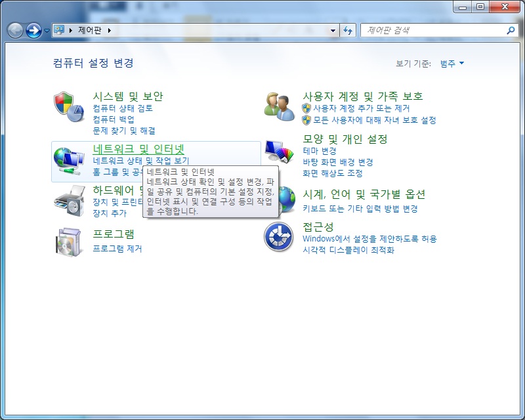Open 네트워크 상태 및 작업 보기 link

(141, 161)
